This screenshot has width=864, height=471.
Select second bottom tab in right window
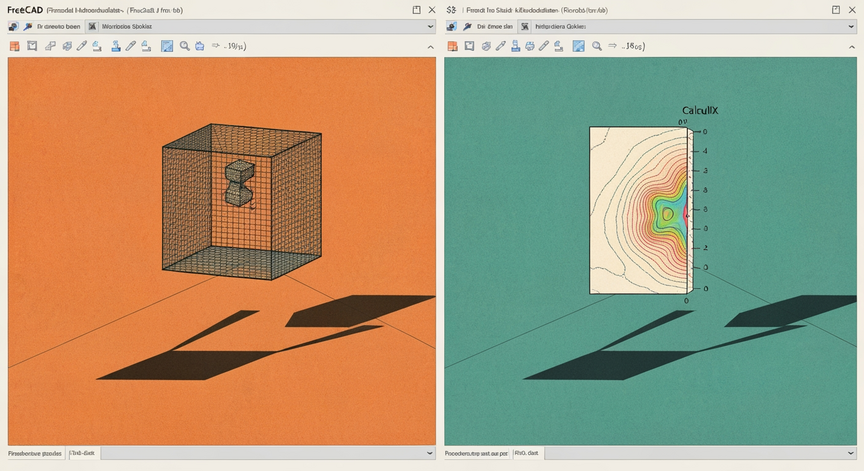pyautogui.click(x=527, y=453)
